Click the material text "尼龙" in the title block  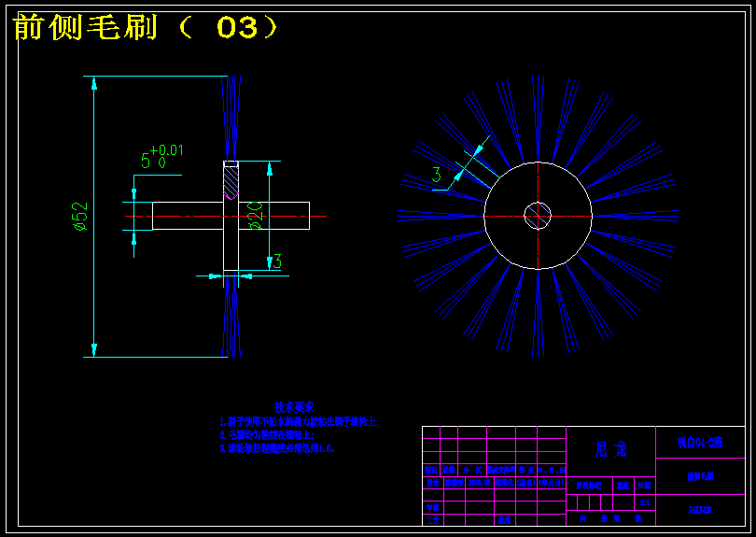coord(611,449)
